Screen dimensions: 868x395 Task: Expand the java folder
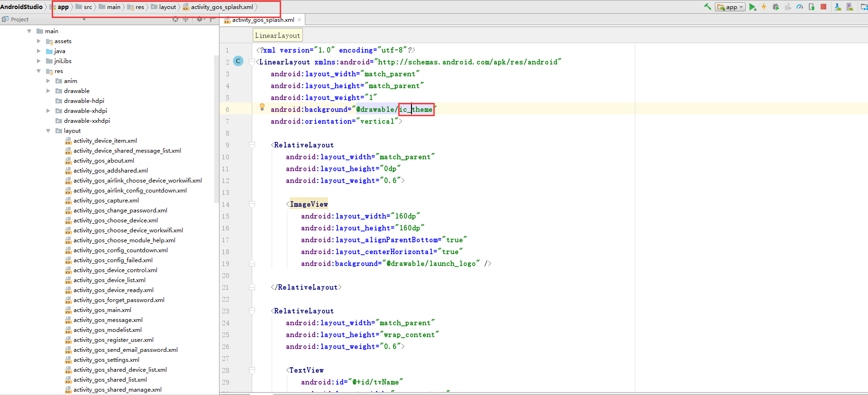pos(39,51)
